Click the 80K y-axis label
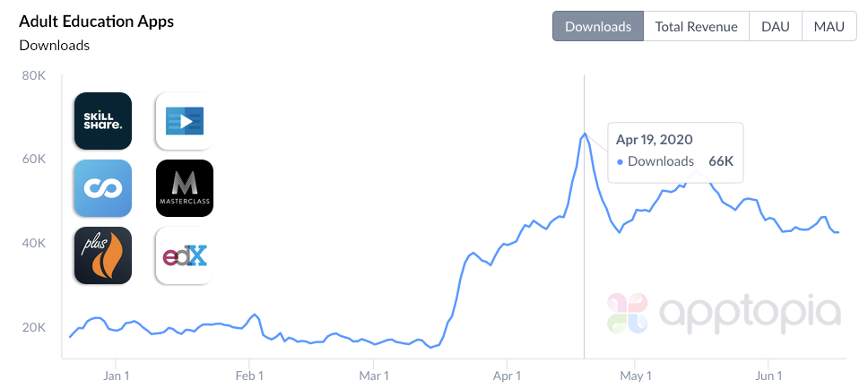The width and height of the screenshot is (868, 389). pyautogui.click(x=34, y=75)
